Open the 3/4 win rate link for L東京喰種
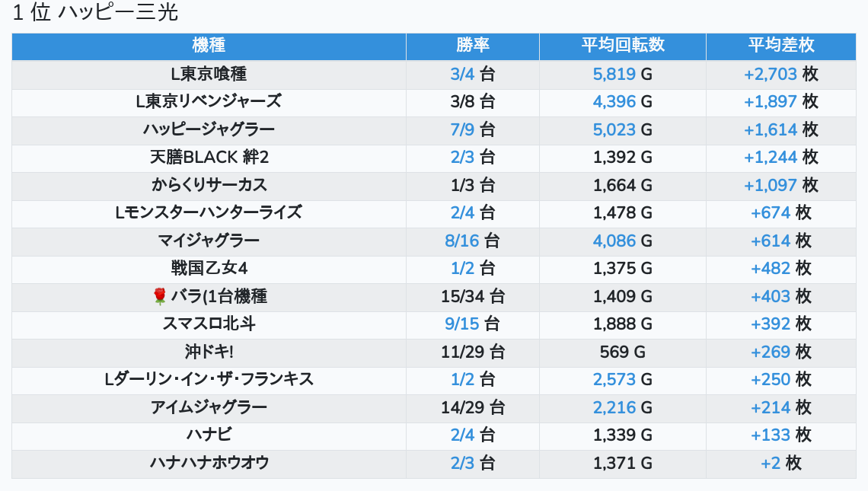This screenshot has height=491, width=868. (462, 74)
